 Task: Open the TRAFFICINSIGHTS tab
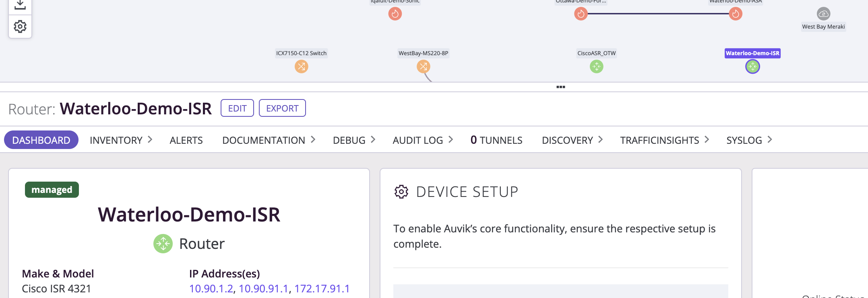click(x=659, y=140)
